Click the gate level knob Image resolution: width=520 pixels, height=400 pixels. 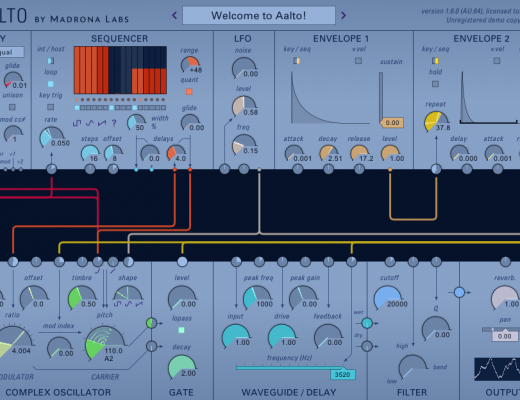pos(182,298)
